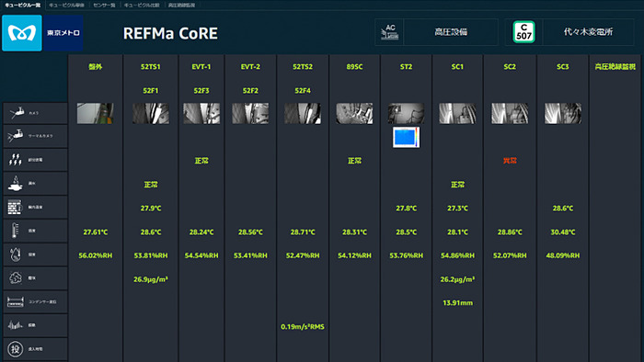The width and height of the screenshot is (644, 362).
Task: Select the dust cloud sensor icon
Action: pos(16,278)
